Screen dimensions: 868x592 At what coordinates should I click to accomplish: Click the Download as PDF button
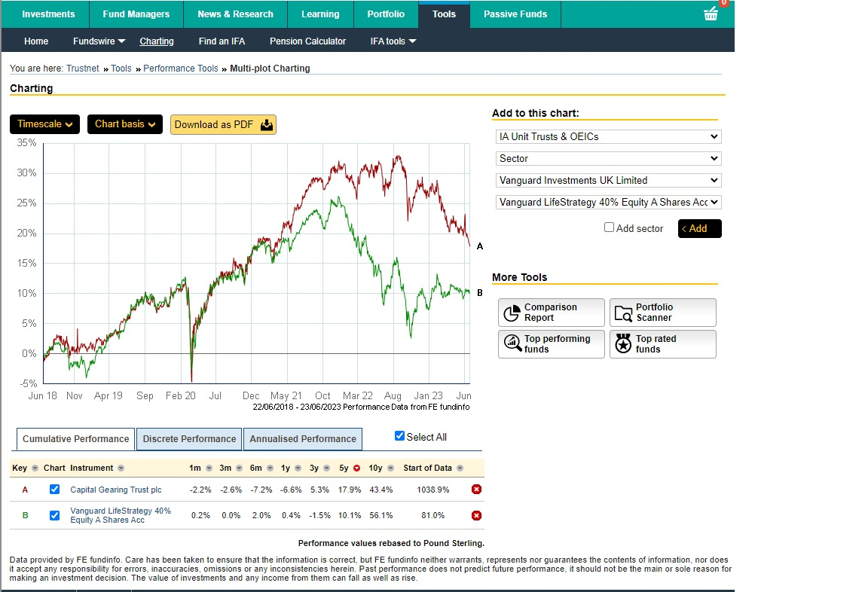click(223, 124)
